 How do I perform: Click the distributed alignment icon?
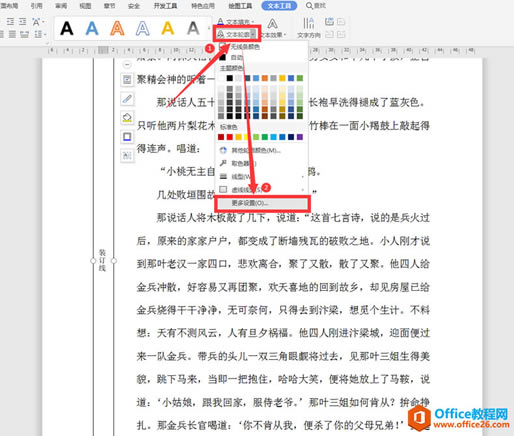pos(24,34)
